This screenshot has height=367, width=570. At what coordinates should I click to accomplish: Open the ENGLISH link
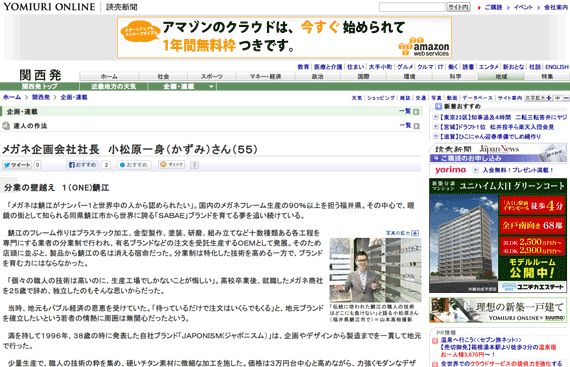(x=557, y=67)
